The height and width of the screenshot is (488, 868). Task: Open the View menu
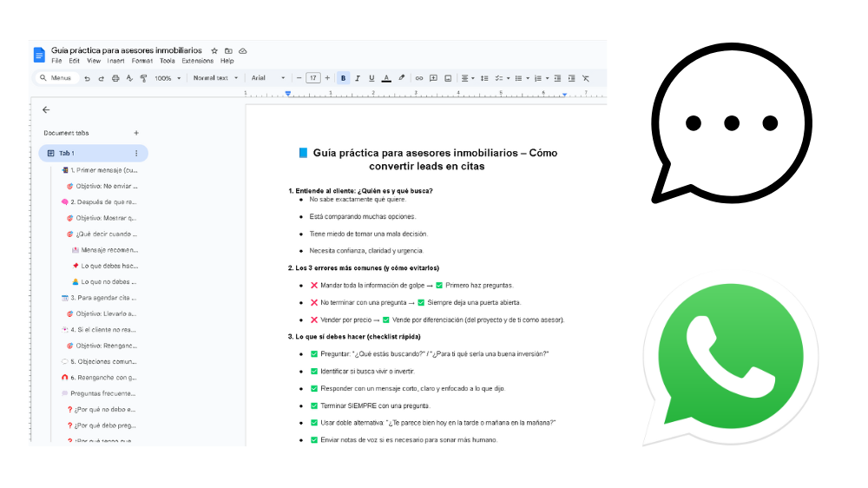coord(94,61)
